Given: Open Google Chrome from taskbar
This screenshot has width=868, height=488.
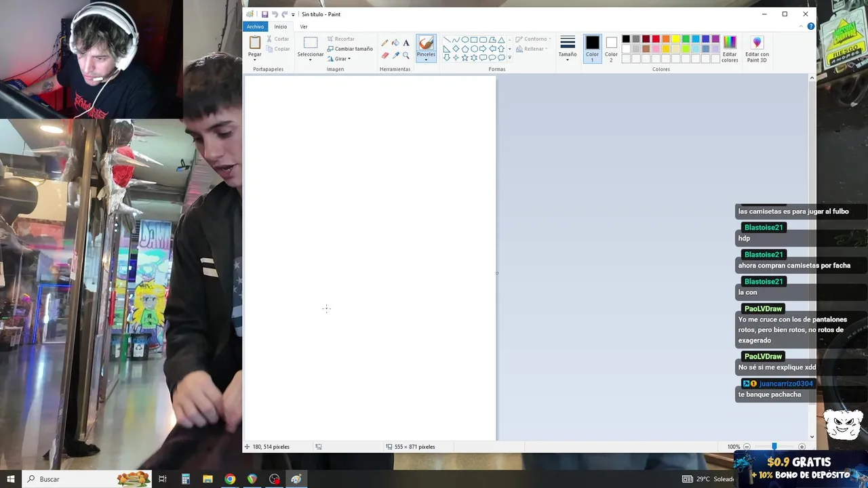Looking at the screenshot, I should (x=230, y=479).
